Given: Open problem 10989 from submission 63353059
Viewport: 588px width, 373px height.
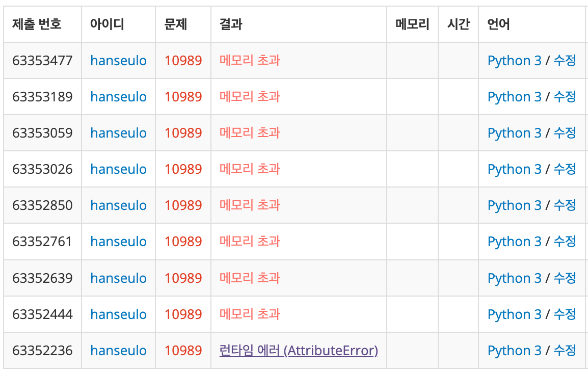Looking at the screenshot, I should (182, 132).
